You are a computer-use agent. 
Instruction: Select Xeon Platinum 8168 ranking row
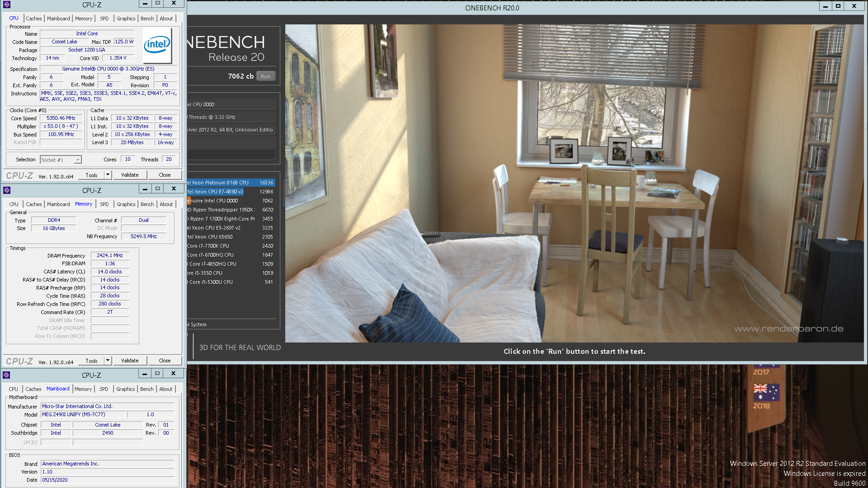click(231, 183)
